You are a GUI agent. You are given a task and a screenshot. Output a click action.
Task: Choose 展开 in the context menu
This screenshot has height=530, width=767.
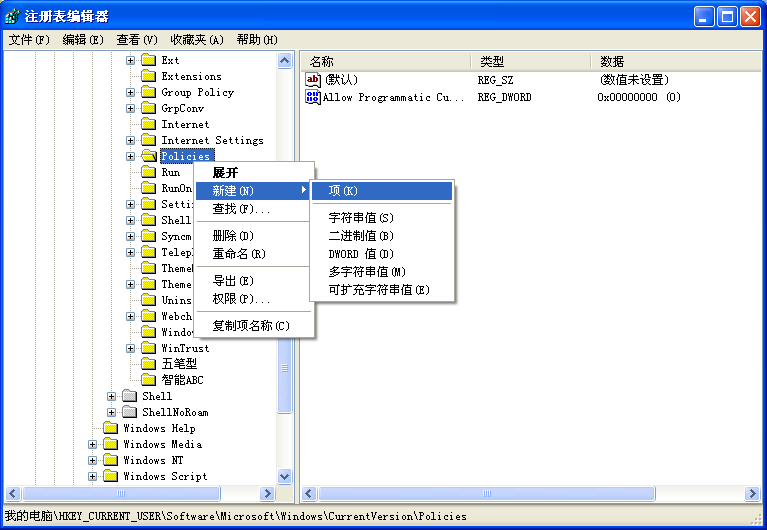coord(253,173)
